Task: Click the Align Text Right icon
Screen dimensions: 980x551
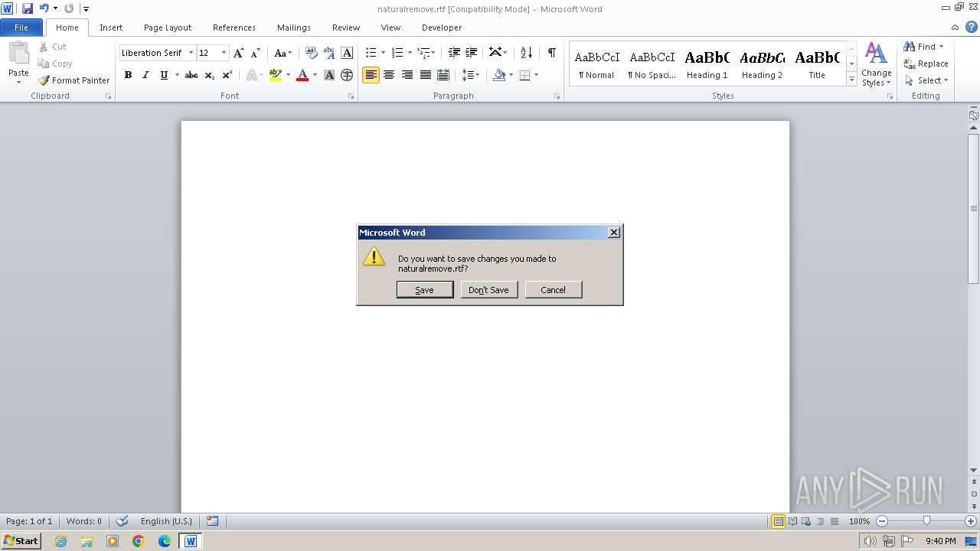Action: 407,75
